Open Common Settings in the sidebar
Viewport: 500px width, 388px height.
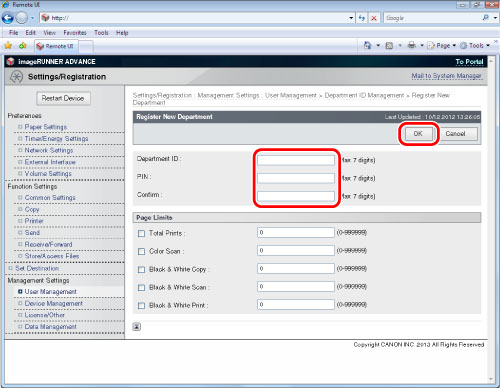point(50,198)
